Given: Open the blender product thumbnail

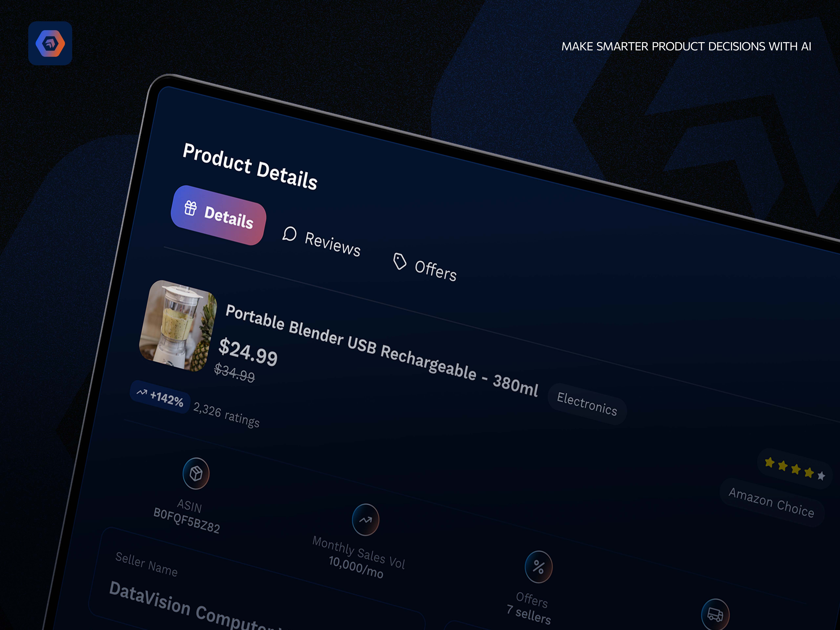Looking at the screenshot, I should coord(178,325).
